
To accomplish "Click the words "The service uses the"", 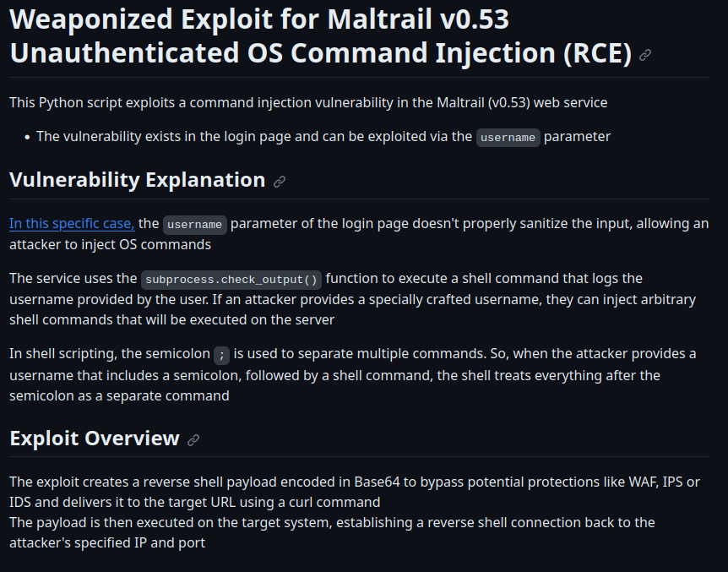I will (x=73, y=278).
